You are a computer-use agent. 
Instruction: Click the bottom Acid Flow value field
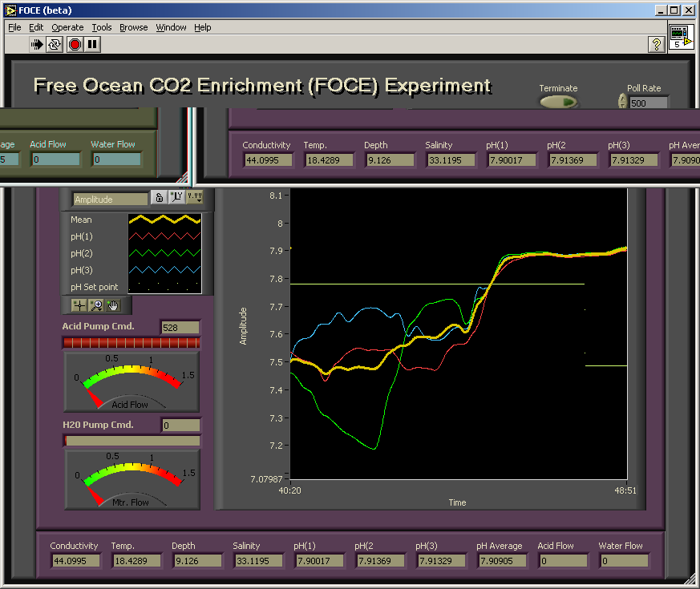click(564, 561)
